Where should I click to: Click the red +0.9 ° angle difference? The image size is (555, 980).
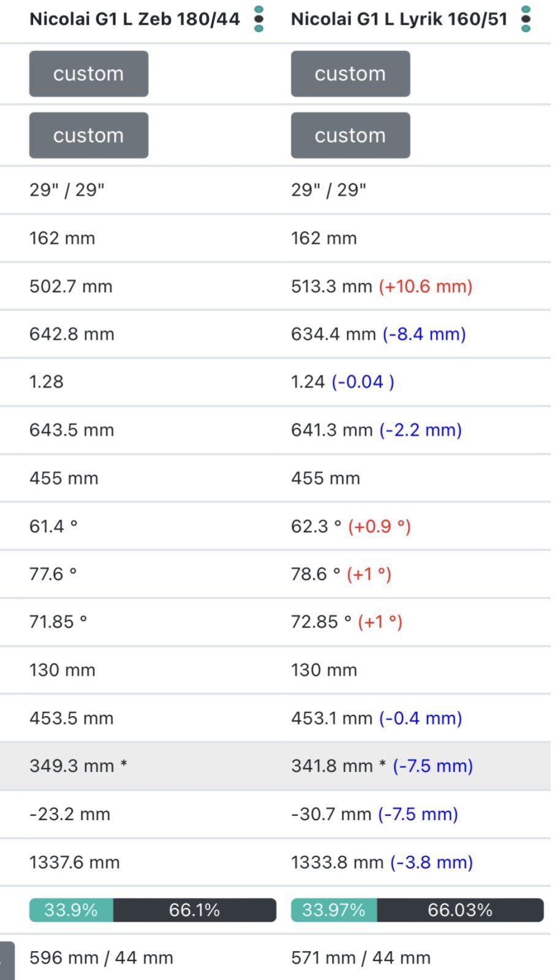coord(379,526)
